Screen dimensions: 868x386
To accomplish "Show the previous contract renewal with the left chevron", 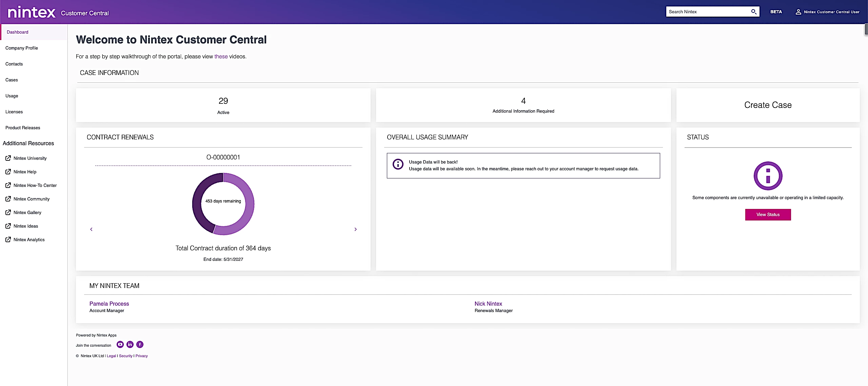I will (91, 229).
